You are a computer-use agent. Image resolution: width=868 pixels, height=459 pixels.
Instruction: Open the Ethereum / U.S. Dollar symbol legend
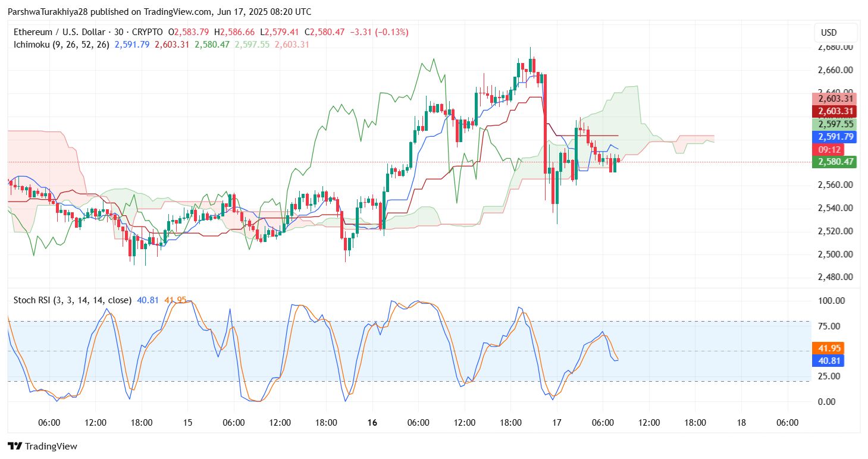(x=59, y=33)
